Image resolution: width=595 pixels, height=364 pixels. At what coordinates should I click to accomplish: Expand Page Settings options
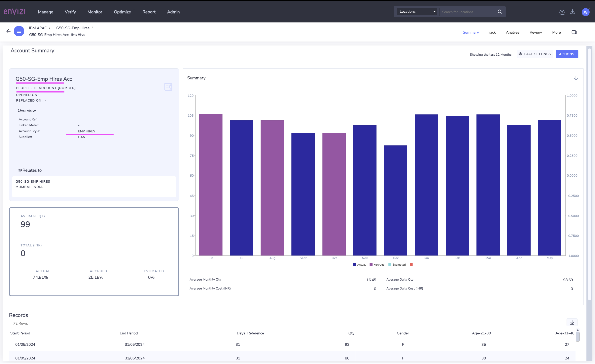coord(534,54)
